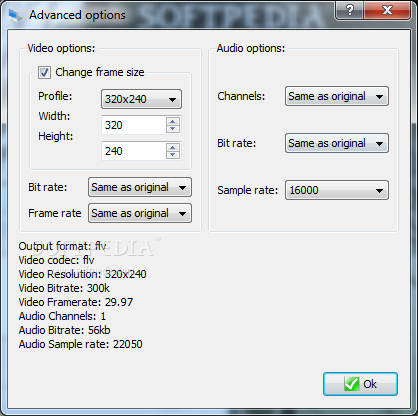This screenshot has height=416, width=418.
Task: Open the audio Bit rate dropdown
Action: 337,143
